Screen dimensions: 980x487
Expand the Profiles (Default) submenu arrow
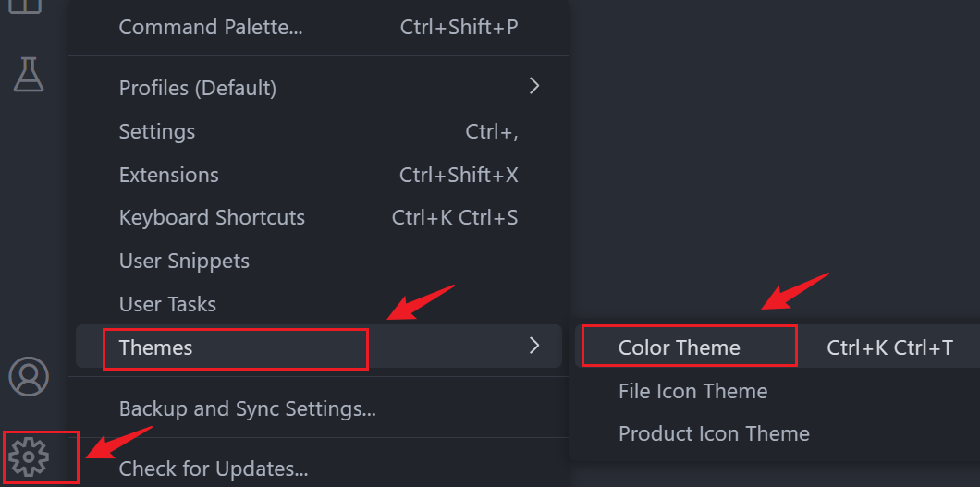point(533,87)
